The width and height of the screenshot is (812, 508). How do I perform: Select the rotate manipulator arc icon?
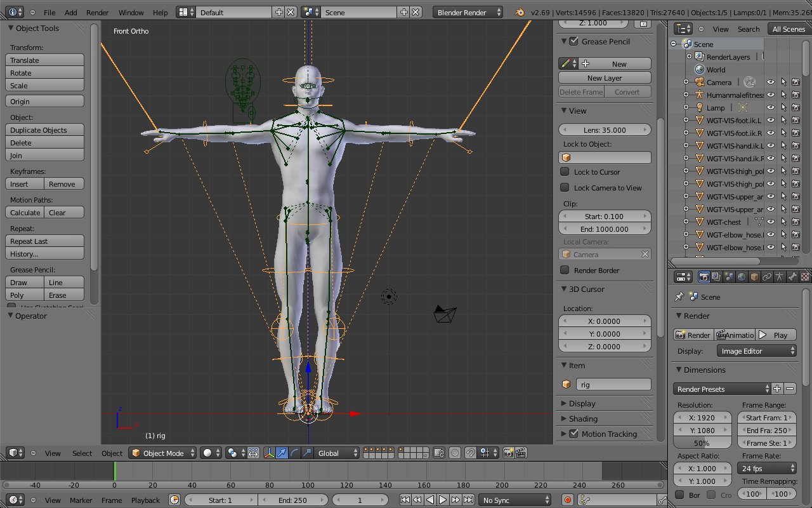click(x=294, y=453)
